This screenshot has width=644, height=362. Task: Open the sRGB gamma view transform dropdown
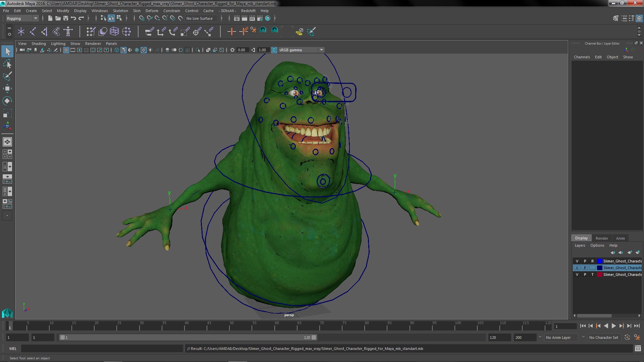click(301, 50)
